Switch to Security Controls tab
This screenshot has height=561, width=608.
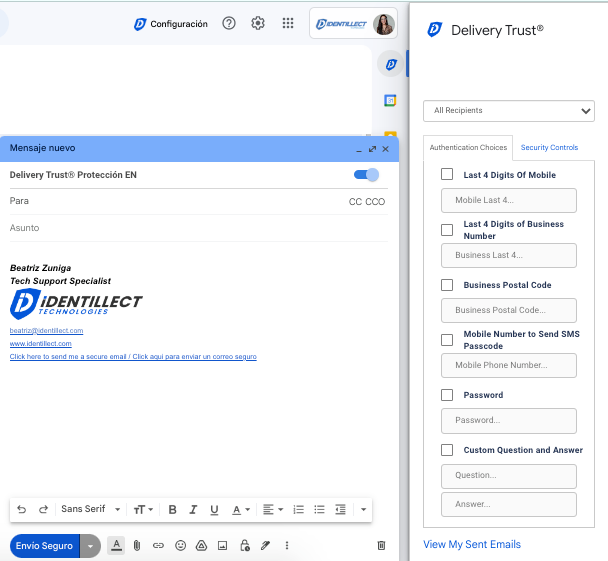[549, 148]
